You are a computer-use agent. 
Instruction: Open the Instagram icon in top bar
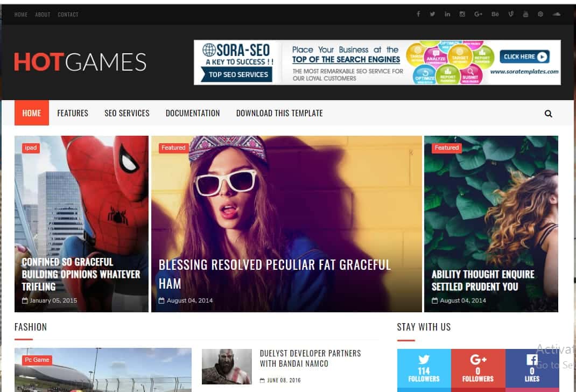(x=462, y=14)
